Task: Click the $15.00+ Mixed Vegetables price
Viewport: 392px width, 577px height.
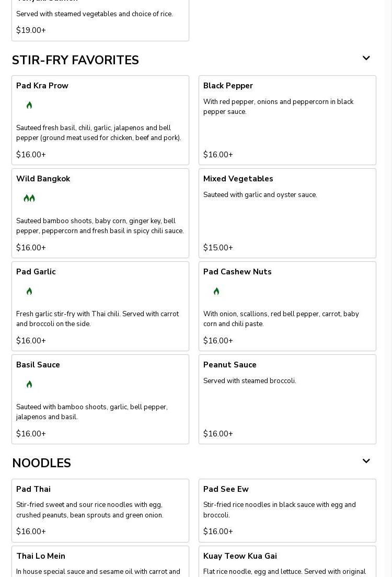Action: (x=218, y=248)
